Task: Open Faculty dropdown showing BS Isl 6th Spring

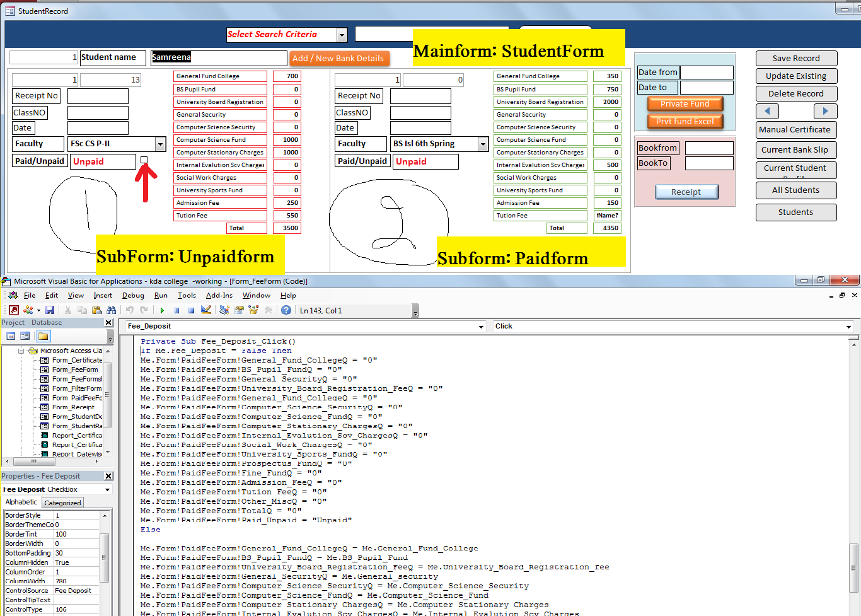Action: click(x=483, y=144)
